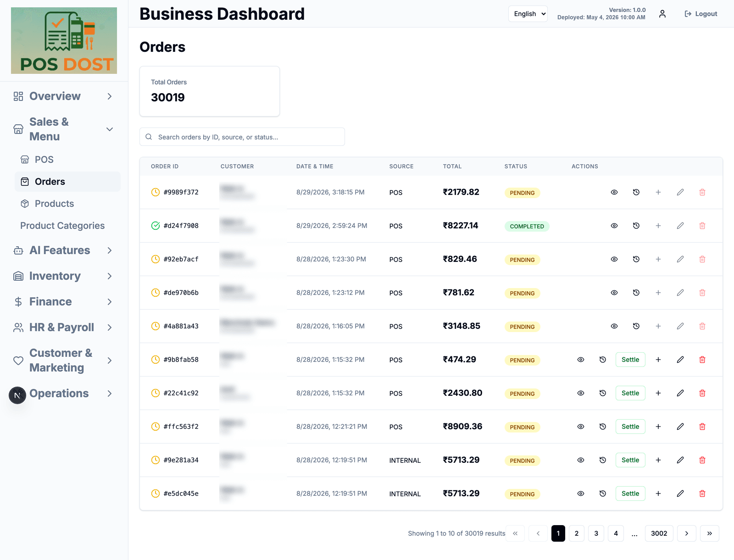
Task: View details of order #ffc563f2
Action: tap(581, 427)
